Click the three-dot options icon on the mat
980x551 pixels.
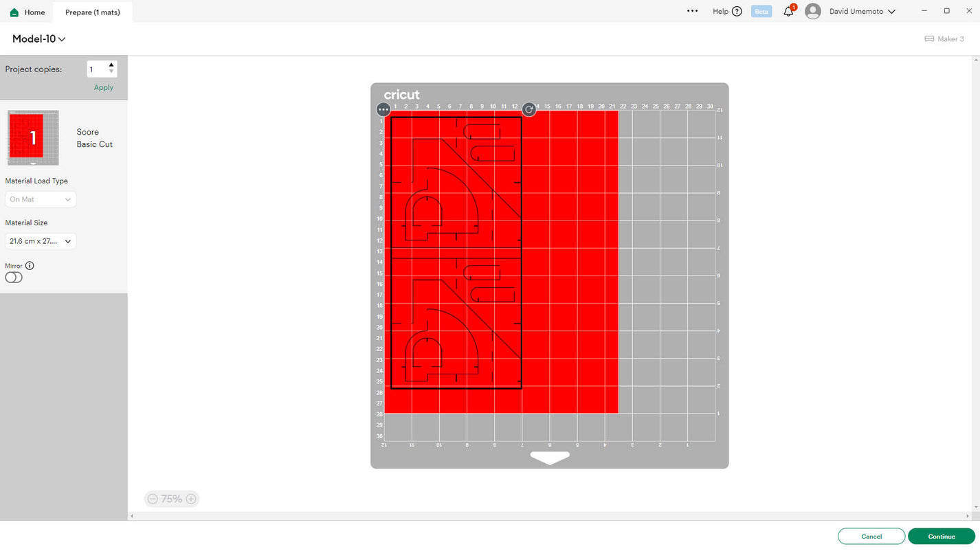point(383,110)
